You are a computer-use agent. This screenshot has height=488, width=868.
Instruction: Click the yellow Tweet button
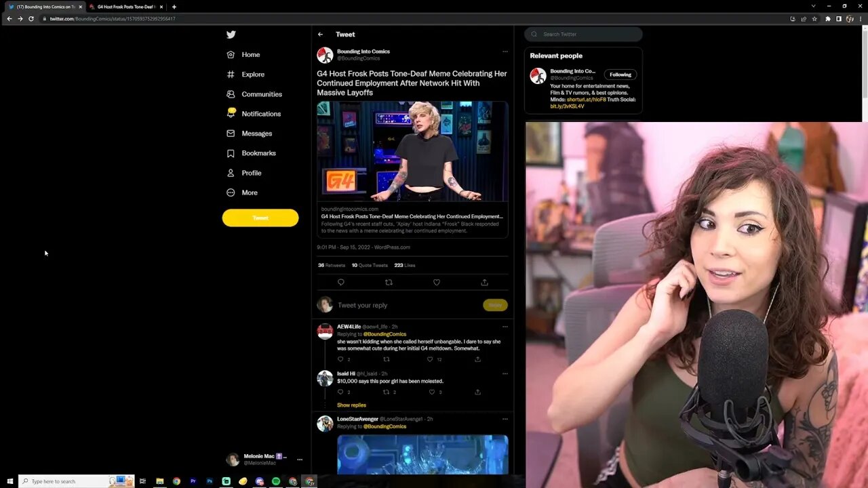(x=260, y=218)
